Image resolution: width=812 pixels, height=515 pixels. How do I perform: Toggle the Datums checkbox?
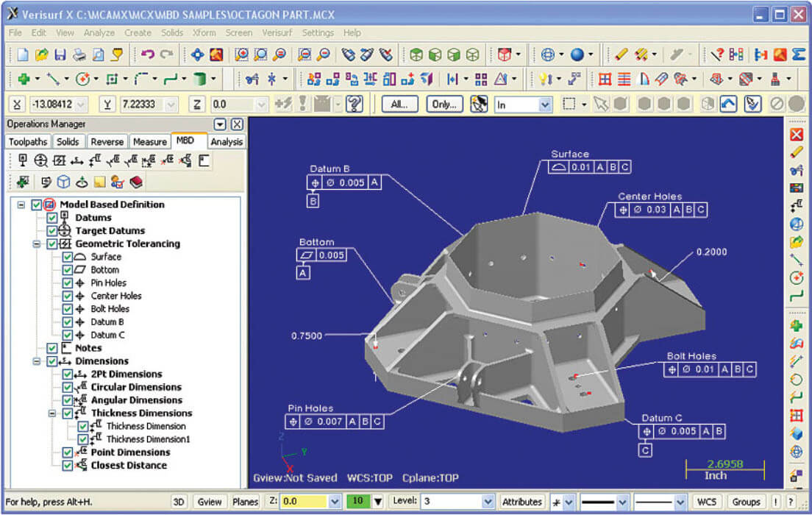tap(51, 218)
